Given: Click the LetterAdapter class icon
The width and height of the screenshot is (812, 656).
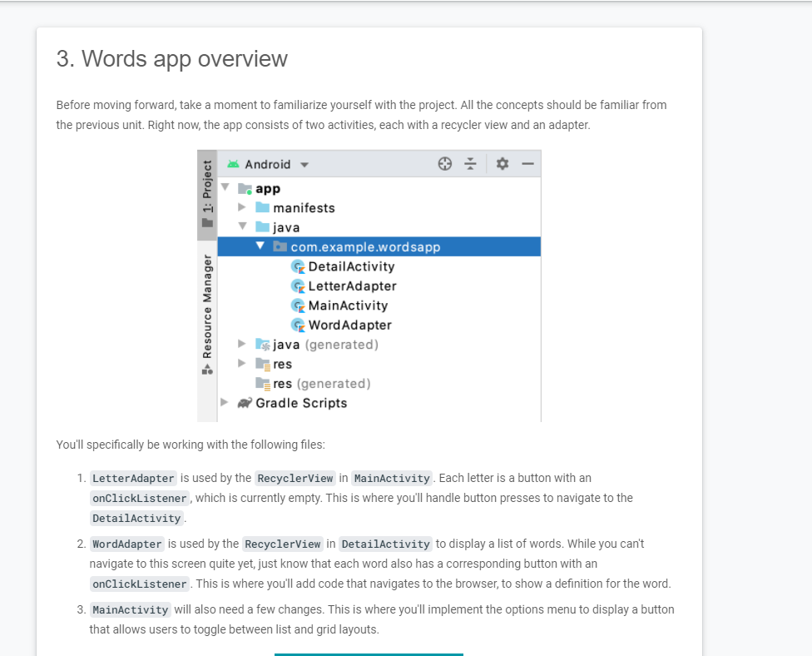Looking at the screenshot, I should pos(299,286).
